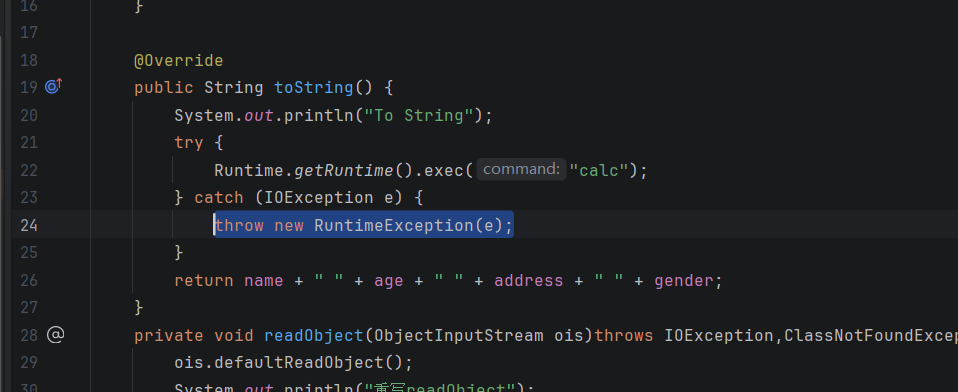Click the toString method name
The height and width of the screenshot is (392, 958).
[313, 88]
